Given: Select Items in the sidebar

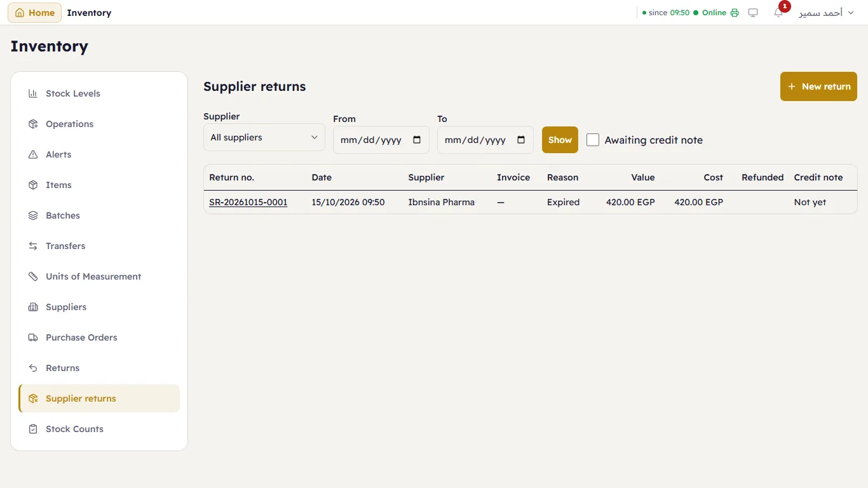Looking at the screenshot, I should point(99,185).
